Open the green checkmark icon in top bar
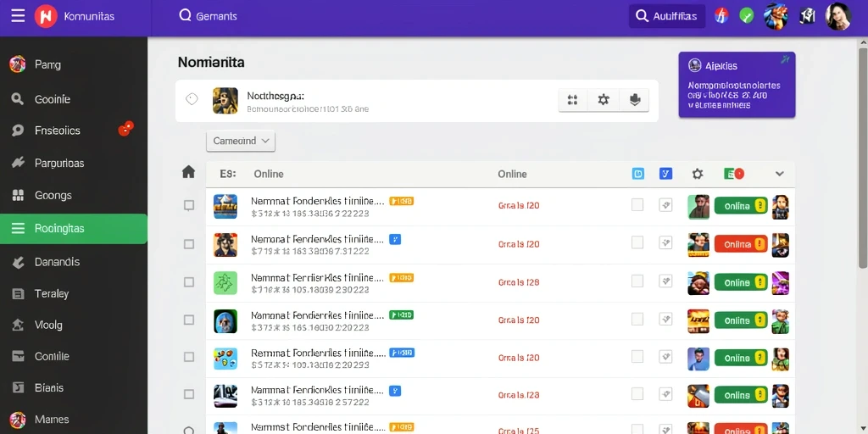868x434 pixels. pos(747,16)
